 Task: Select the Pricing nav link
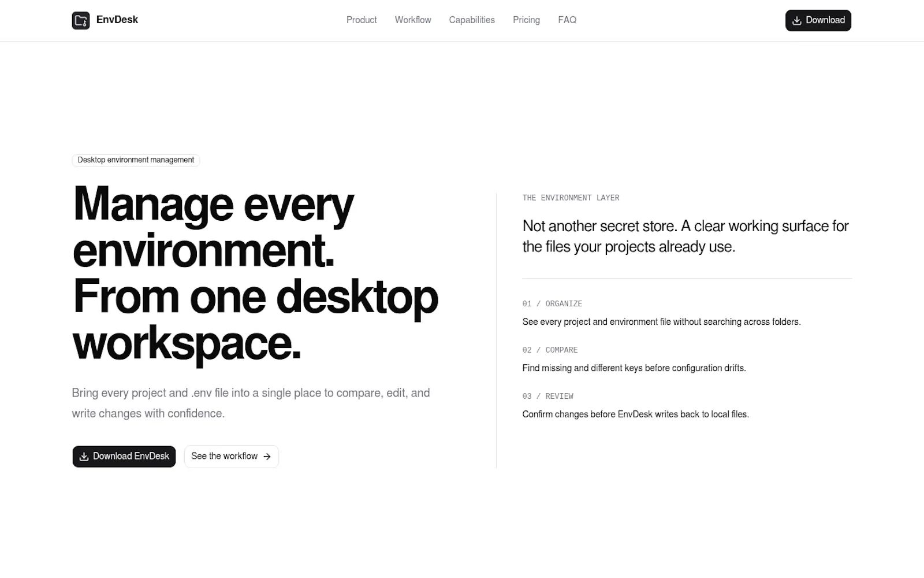[526, 20]
